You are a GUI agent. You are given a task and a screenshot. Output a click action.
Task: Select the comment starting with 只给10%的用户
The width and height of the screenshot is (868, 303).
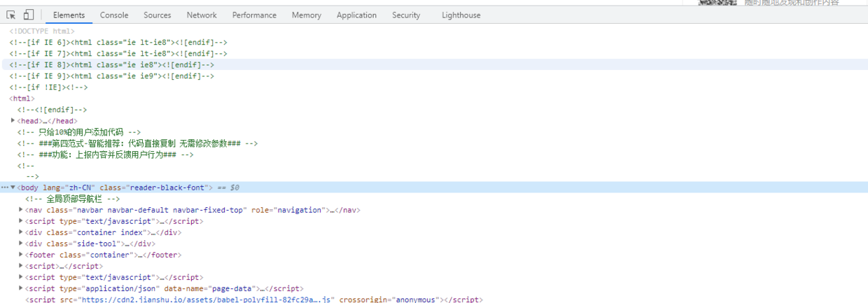point(79,132)
